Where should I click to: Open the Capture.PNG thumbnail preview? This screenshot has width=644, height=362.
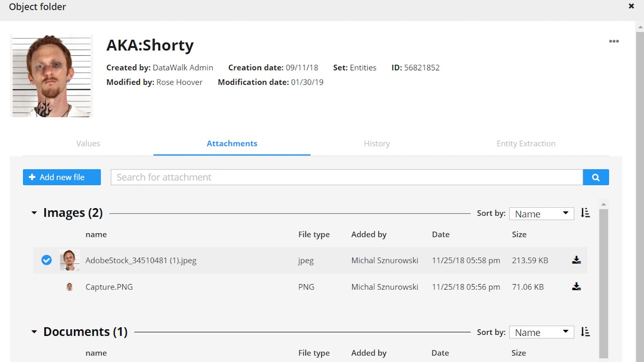[x=69, y=287]
